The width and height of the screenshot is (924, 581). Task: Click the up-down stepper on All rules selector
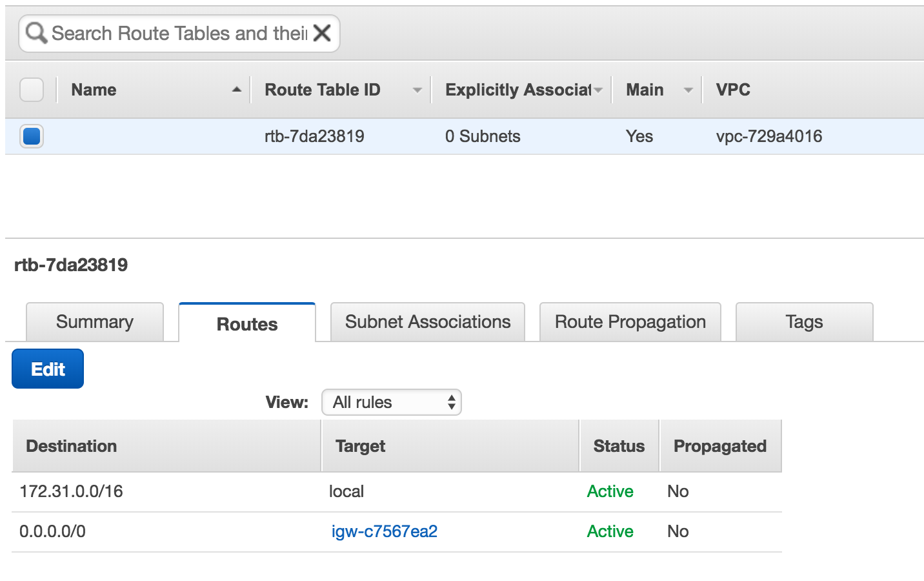451,402
